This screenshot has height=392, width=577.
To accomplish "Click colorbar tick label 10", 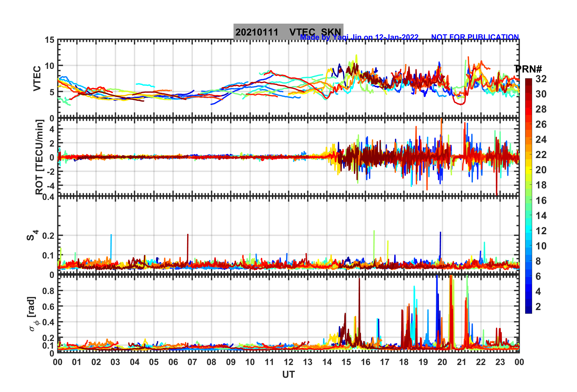I will coord(541,246).
